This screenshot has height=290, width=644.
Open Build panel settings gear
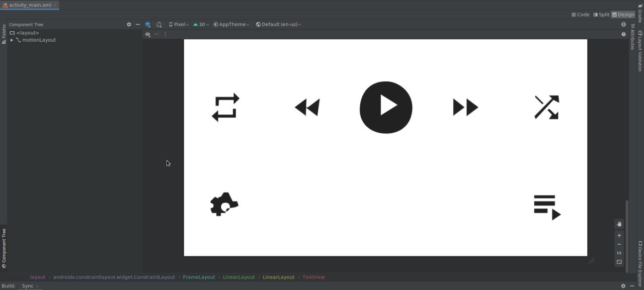pos(623,286)
